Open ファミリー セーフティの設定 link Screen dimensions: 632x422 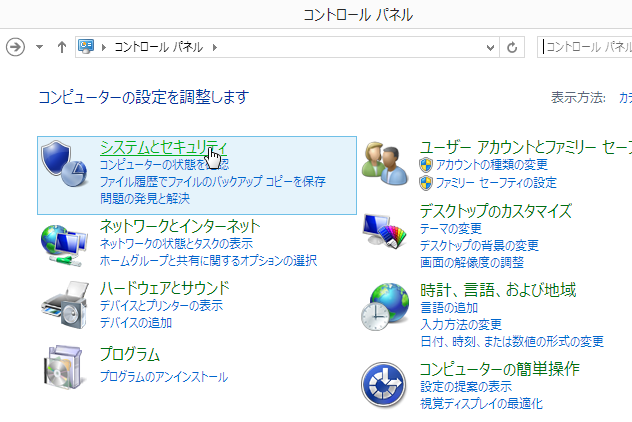(x=496, y=183)
